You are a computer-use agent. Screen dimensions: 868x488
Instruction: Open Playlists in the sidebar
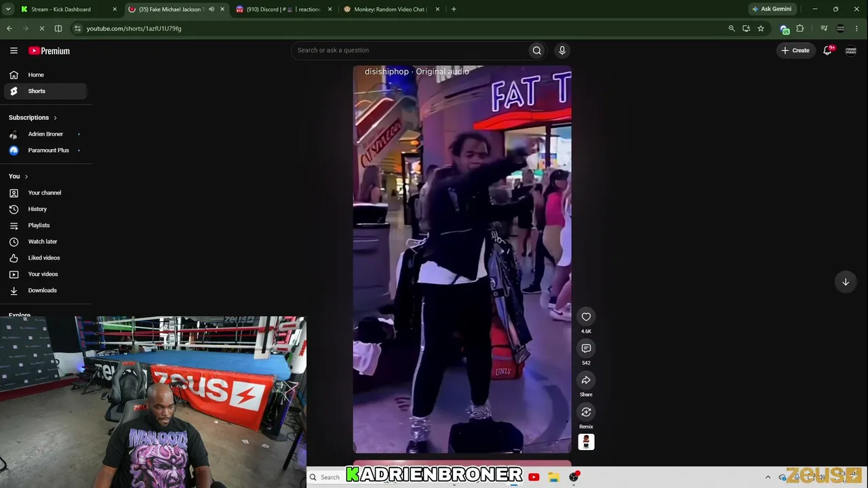click(x=45, y=225)
